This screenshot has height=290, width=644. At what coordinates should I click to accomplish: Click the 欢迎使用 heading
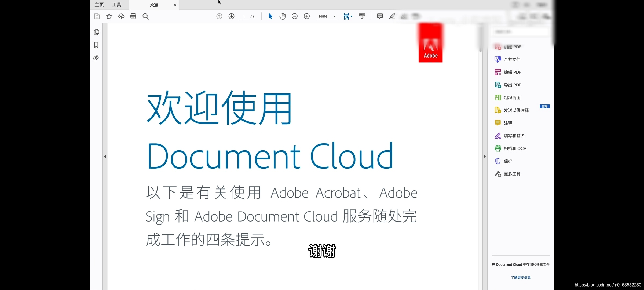219,108
